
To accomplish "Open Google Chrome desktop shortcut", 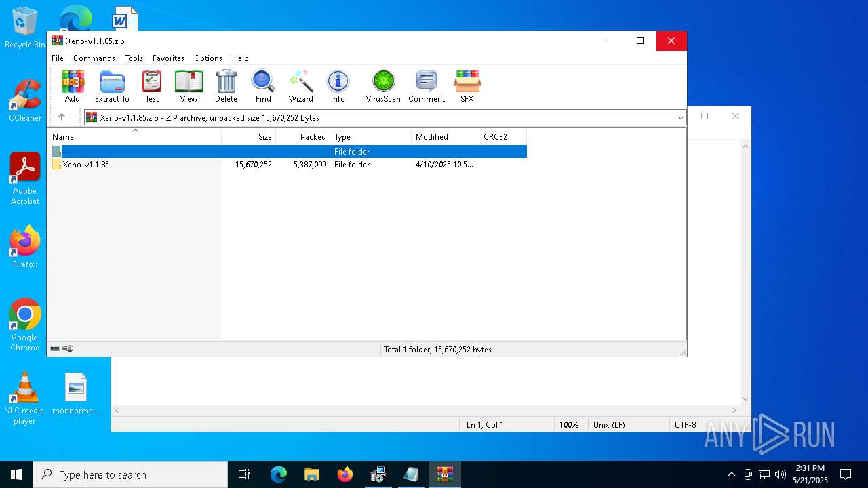I will click(x=25, y=325).
